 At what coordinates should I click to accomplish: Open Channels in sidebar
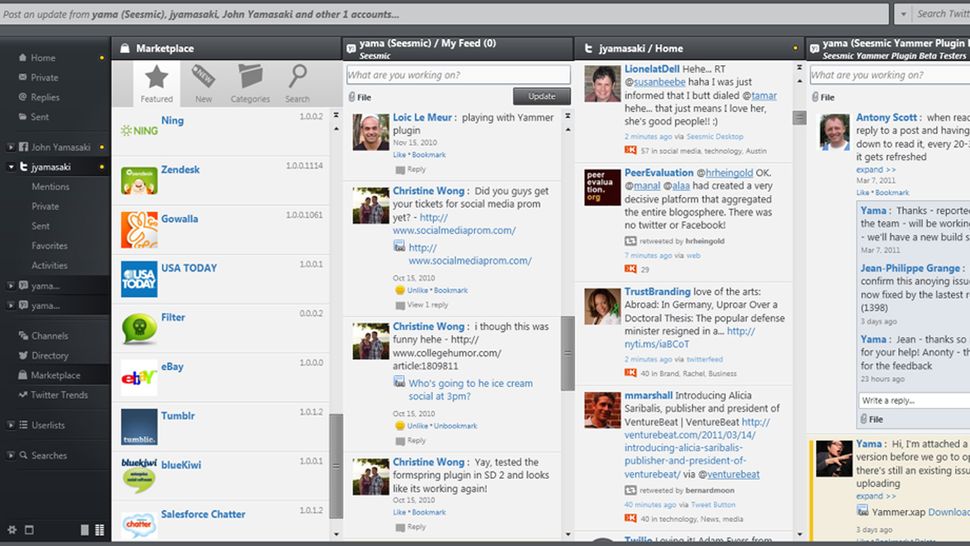pyautogui.click(x=49, y=336)
